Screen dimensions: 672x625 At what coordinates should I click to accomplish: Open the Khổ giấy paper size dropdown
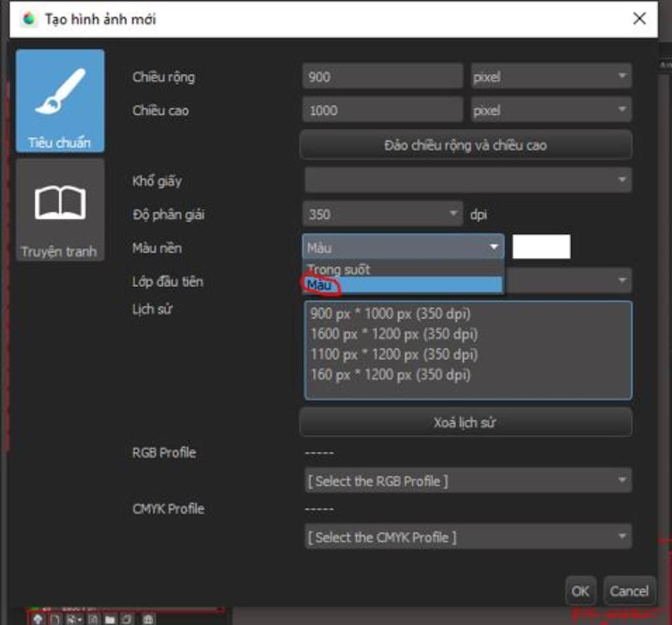click(467, 180)
